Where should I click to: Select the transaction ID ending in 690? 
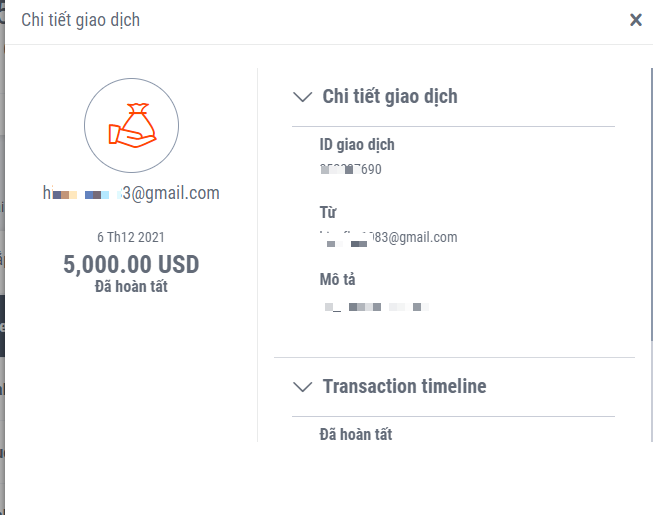pos(351,169)
